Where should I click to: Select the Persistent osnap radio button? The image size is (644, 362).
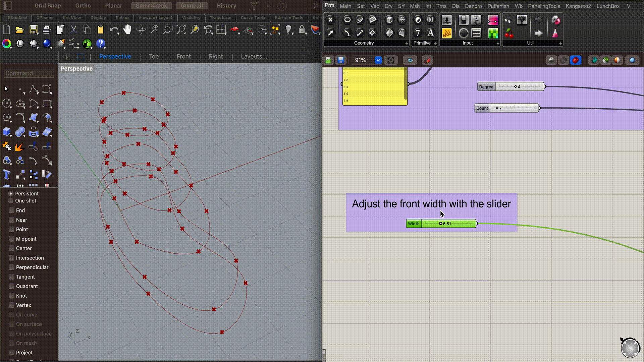(11, 194)
